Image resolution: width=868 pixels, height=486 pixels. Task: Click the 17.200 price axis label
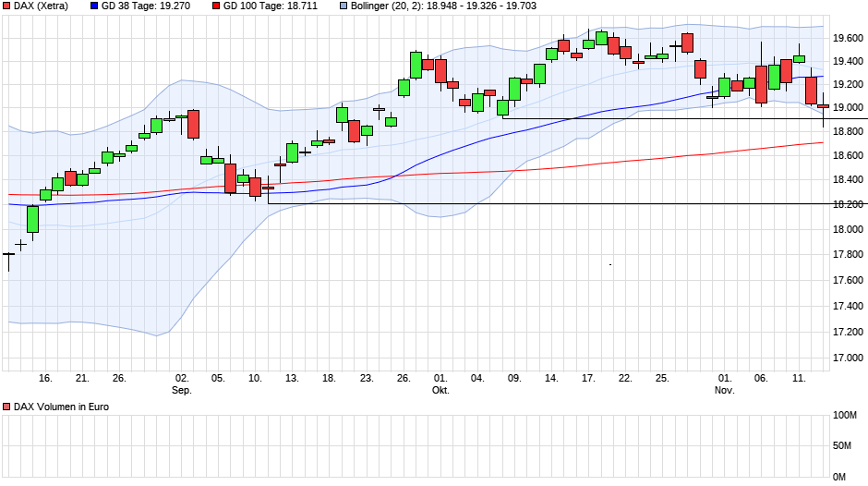click(848, 332)
